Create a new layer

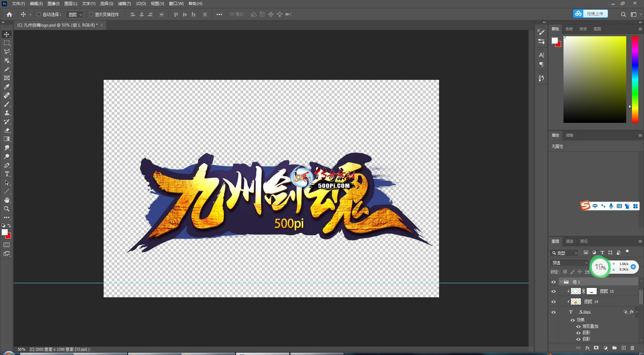click(624, 348)
